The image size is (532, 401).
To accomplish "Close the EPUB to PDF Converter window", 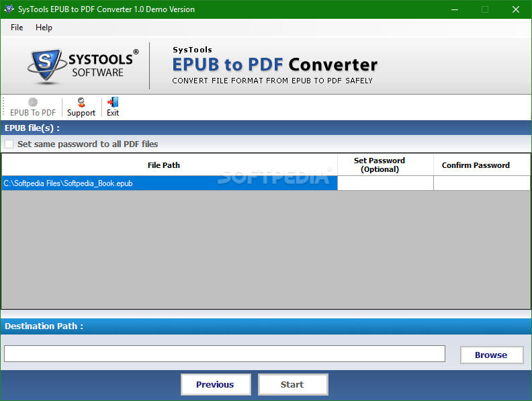I will pos(516,9).
